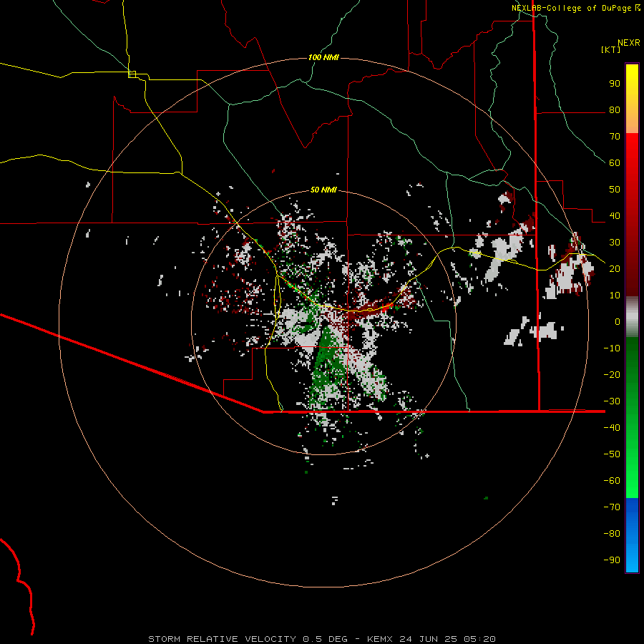Click the gray zero band of color bar
Screen dimensions: 644x644
[632, 317]
